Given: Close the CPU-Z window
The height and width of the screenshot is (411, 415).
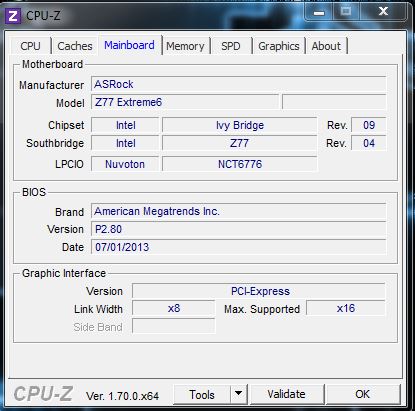Looking at the screenshot, I should [x=383, y=12].
